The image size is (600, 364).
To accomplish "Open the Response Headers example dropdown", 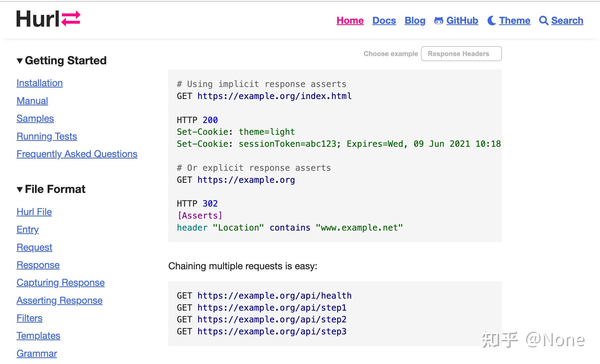I will pyautogui.click(x=461, y=54).
